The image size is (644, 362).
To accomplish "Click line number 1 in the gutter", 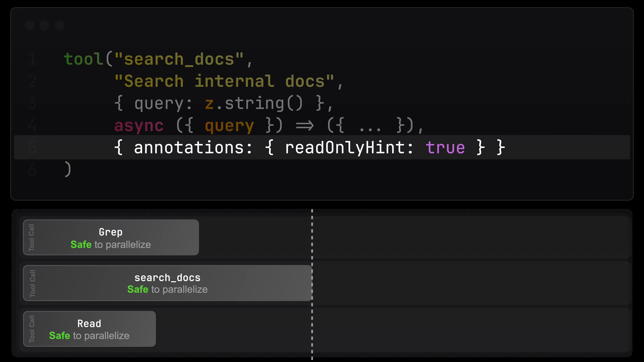I will (x=32, y=59).
